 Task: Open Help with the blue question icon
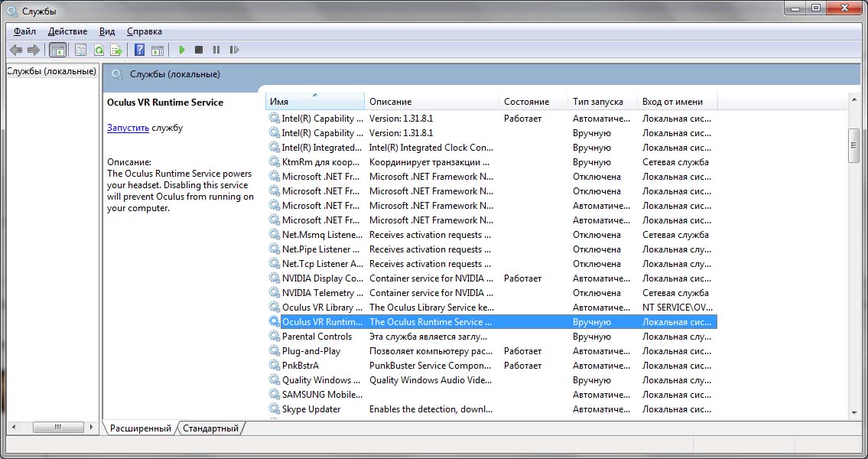click(x=139, y=50)
